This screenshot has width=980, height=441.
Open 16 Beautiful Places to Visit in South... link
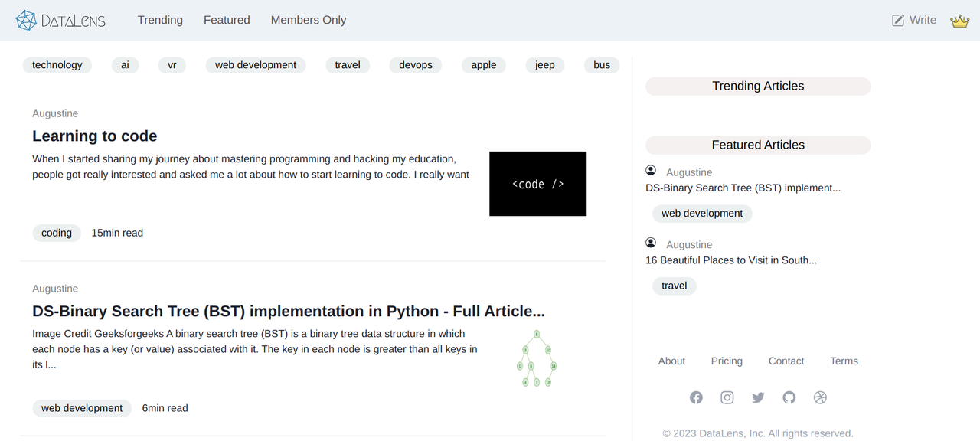pos(731,260)
